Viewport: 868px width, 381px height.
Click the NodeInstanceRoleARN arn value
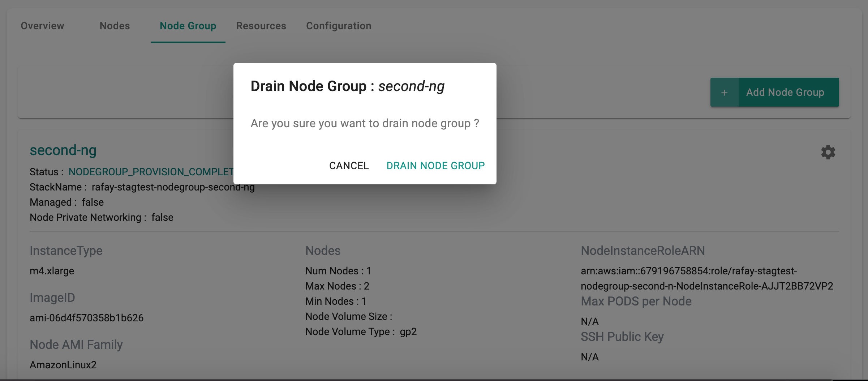coord(707,278)
